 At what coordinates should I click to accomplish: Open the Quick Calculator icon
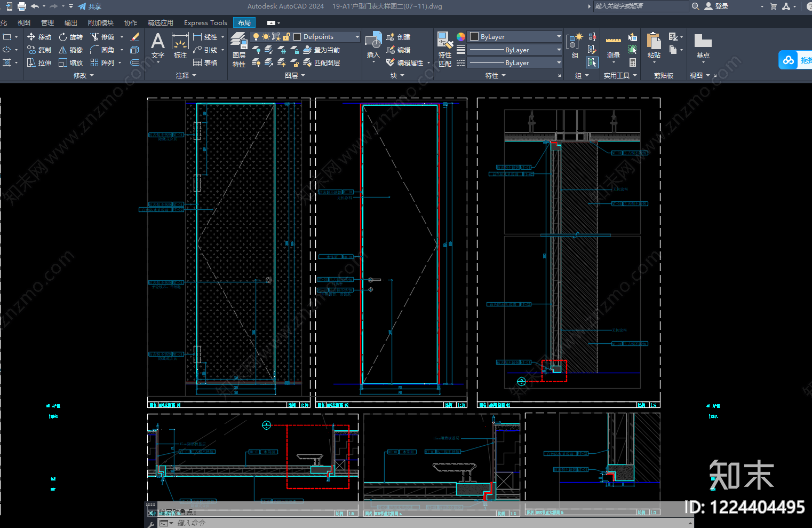[x=633, y=62]
